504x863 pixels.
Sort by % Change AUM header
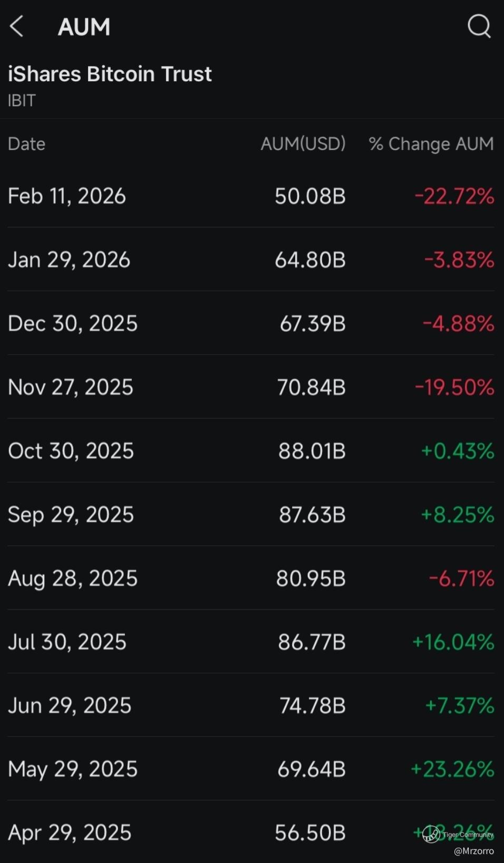point(431,144)
